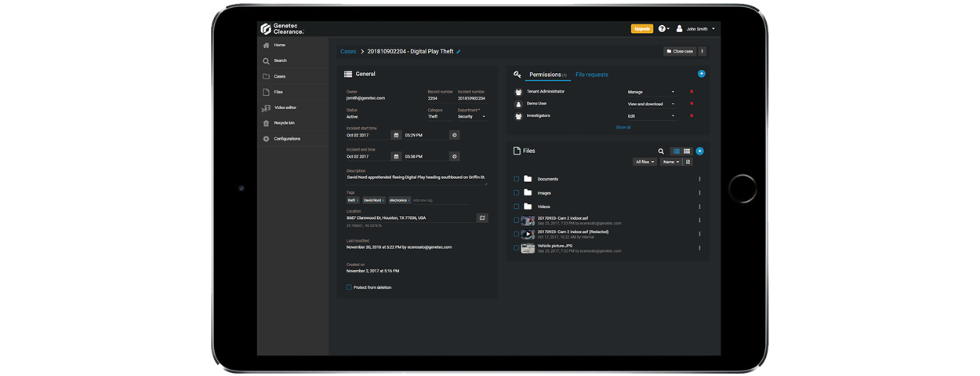
Task: Open the redacted Cam 2 indoor video thumbnail
Action: (528, 234)
